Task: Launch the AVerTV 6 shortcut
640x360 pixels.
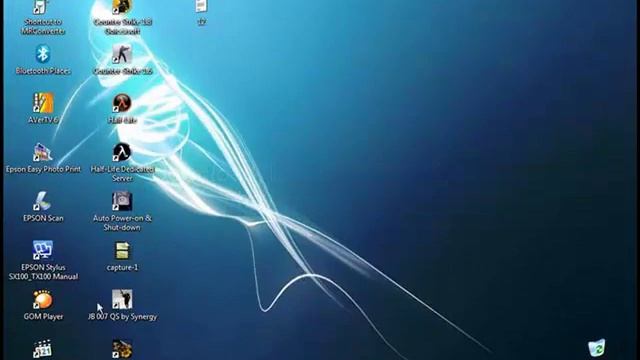Action: (43, 103)
